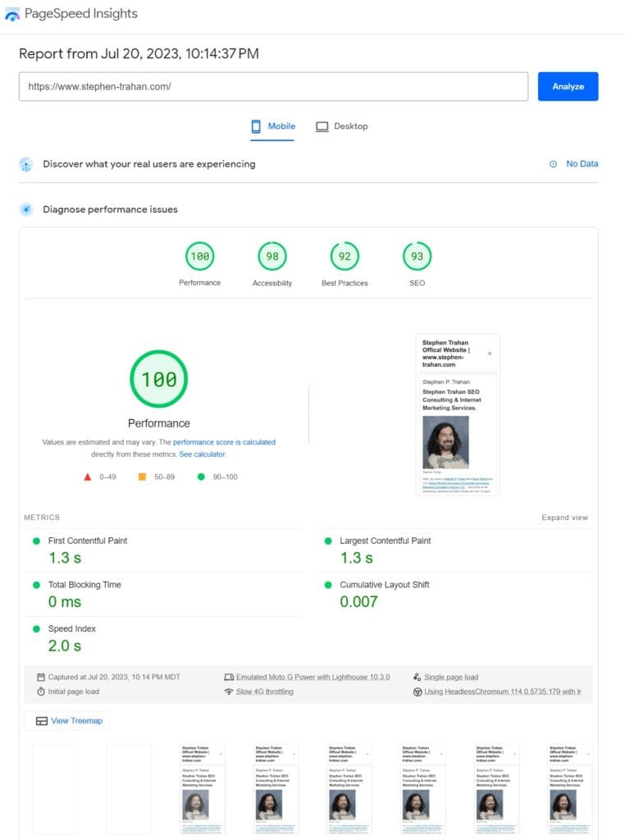Click Using HeadlessChromium 114.0.5735.179 link
Image resolution: width=625 pixels, height=840 pixels.
502,692
